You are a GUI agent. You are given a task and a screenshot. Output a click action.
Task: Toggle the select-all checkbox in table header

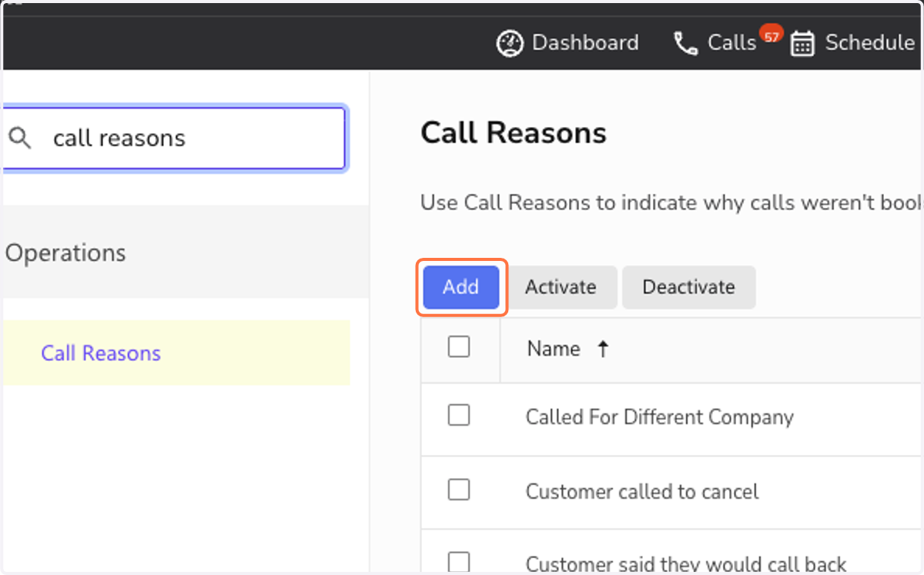(x=459, y=348)
